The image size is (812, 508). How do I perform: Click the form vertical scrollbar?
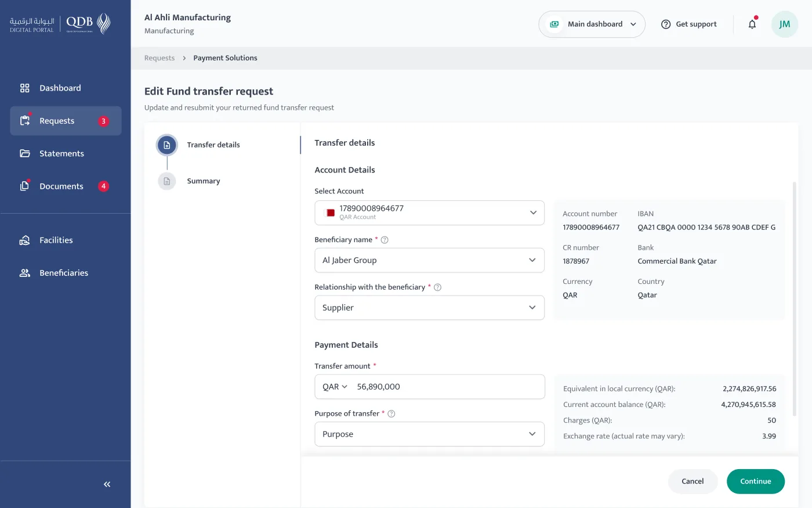tap(795, 299)
